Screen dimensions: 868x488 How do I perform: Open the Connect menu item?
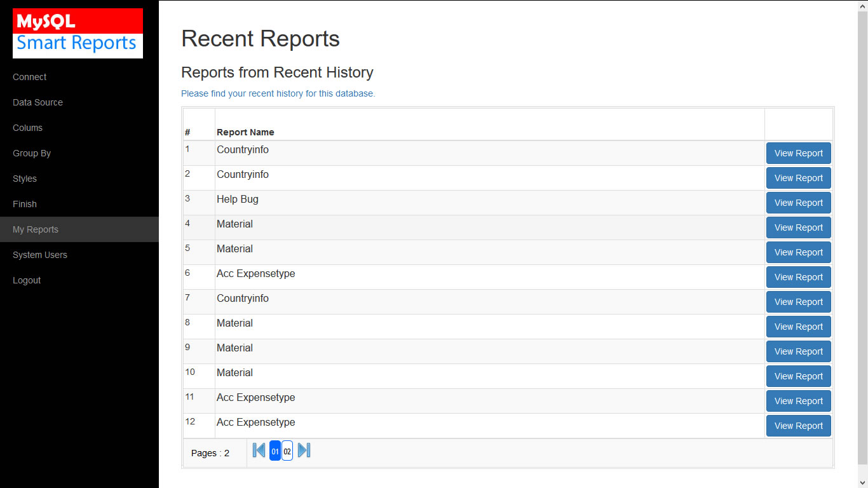30,77
